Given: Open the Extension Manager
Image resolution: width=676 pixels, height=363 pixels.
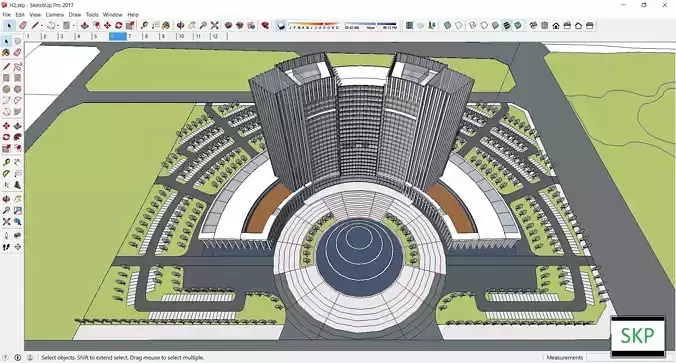Looking at the screenshot, I should 265,25.
